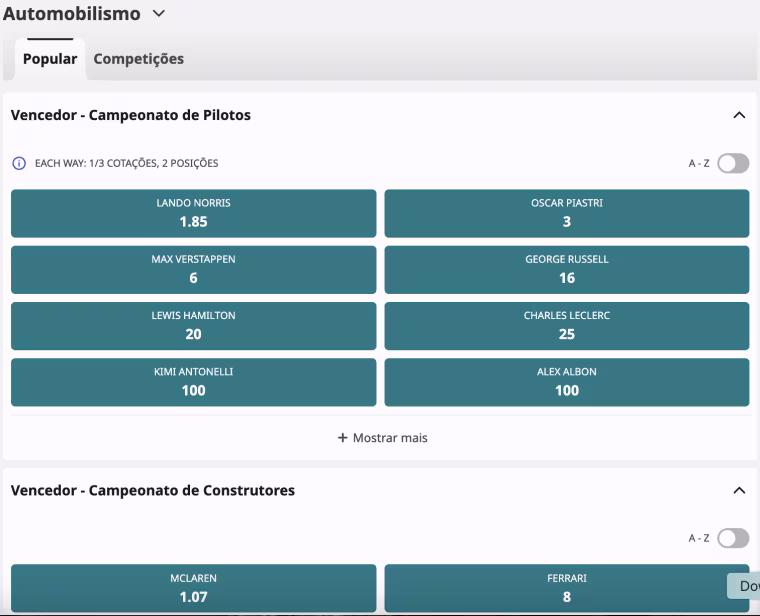Click the Vencedor - Campeonato de Construtores heading

(153, 490)
